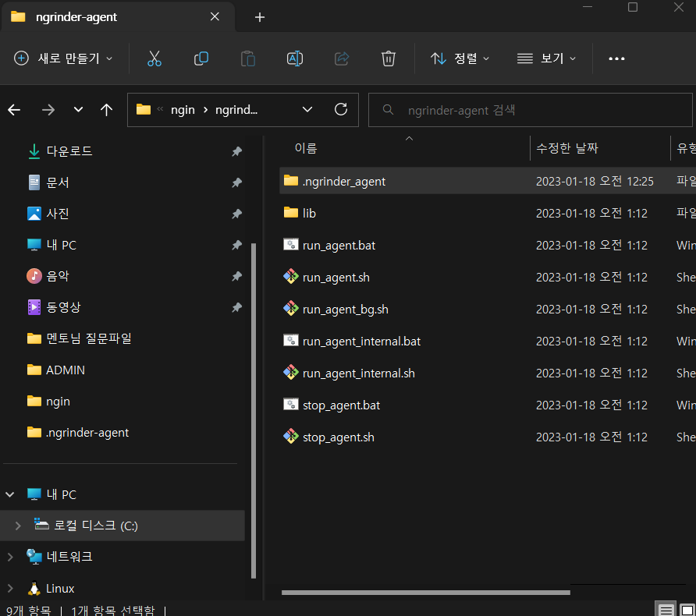Click the Delete trash can icon

tap(389, 58)
